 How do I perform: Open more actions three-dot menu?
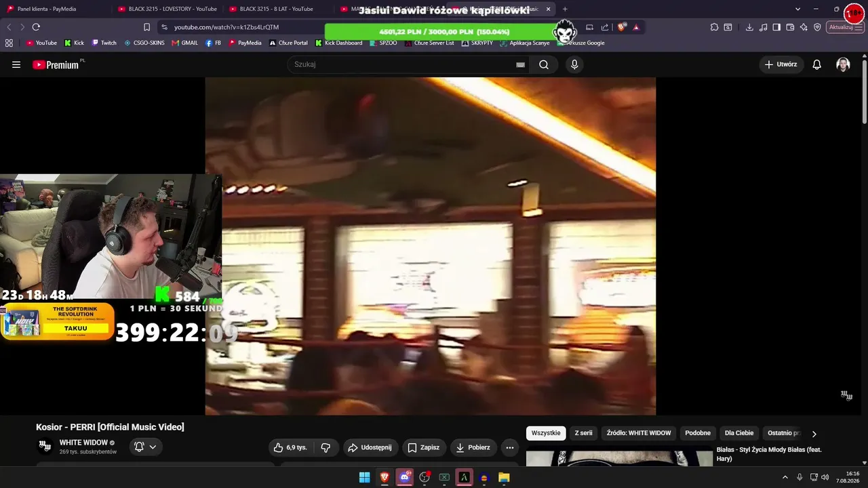510,447
